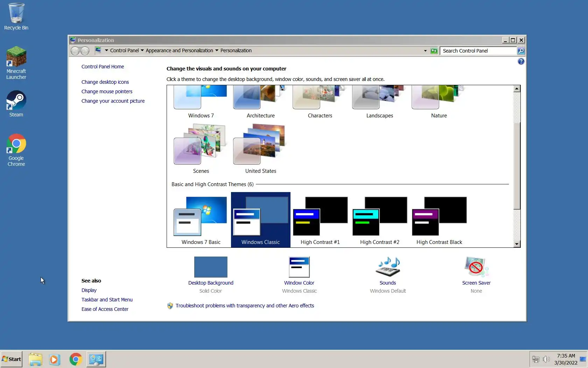Select the High Contrast #1 theme

[x=320, y=220]
